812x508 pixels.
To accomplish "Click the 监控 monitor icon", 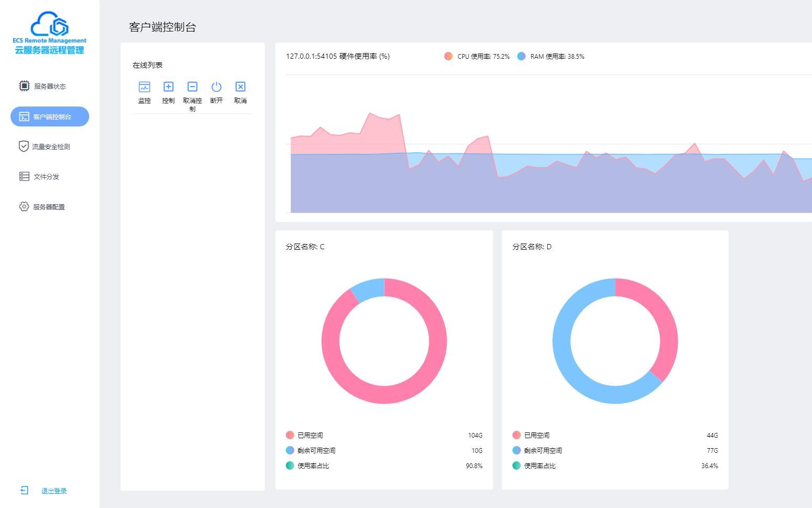I will click(144, 87).
